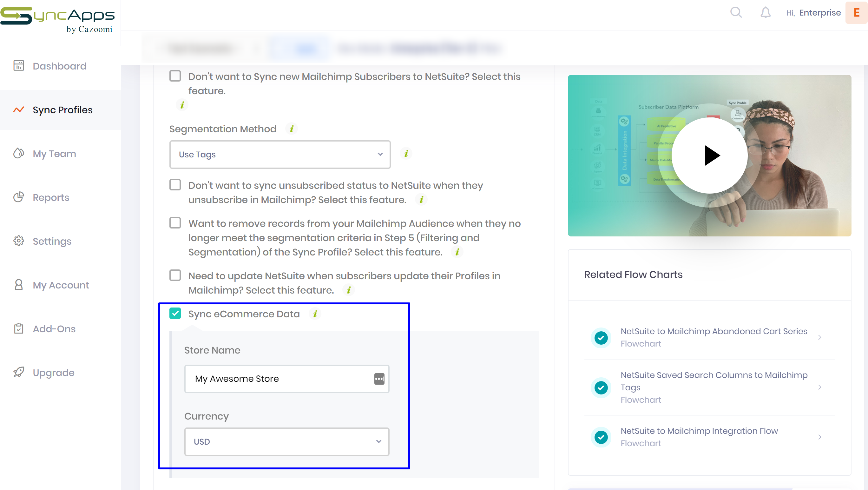
Task: Expand Abandoned Cart Series flowchart chevron
Action: point(819,337)
